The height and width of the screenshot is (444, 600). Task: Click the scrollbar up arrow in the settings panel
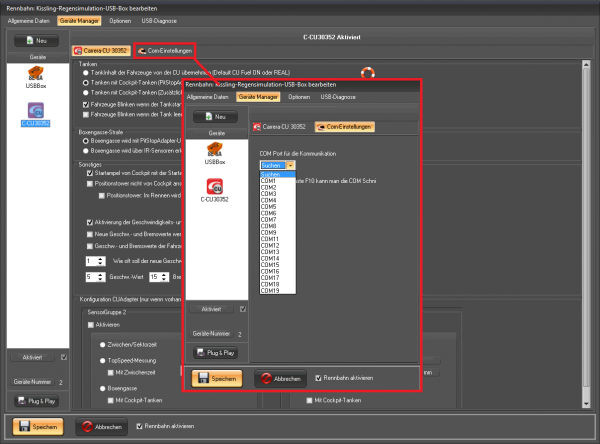pyautogui.click(x=586, y=65)
